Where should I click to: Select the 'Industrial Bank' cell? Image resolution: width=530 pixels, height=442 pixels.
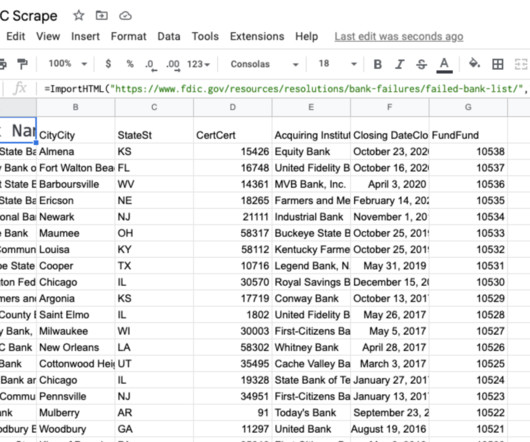(311, 217)
